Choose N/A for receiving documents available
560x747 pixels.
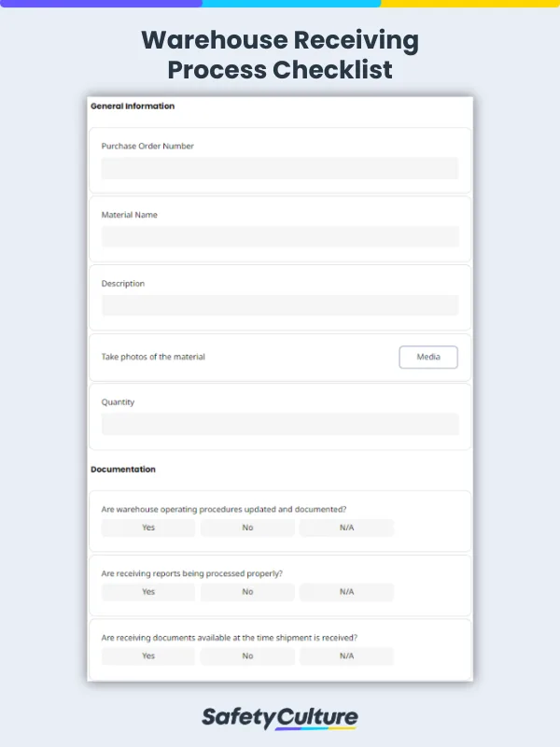(346, 655)
